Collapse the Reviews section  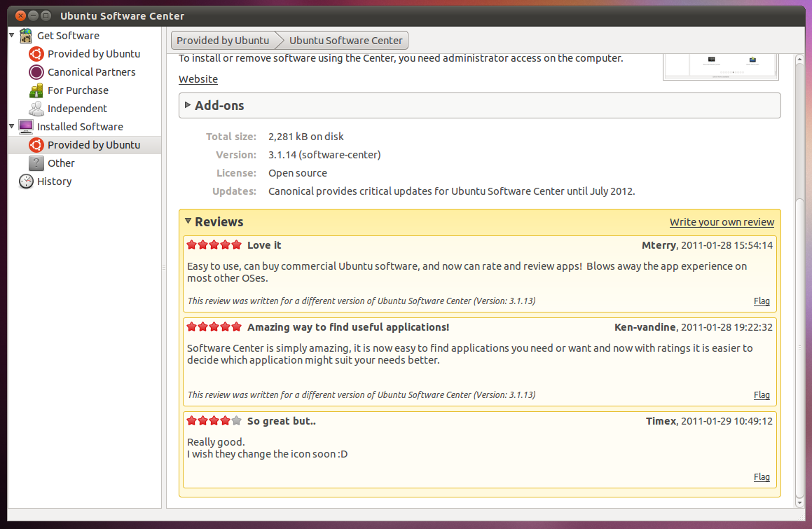[x=188, y=221]
